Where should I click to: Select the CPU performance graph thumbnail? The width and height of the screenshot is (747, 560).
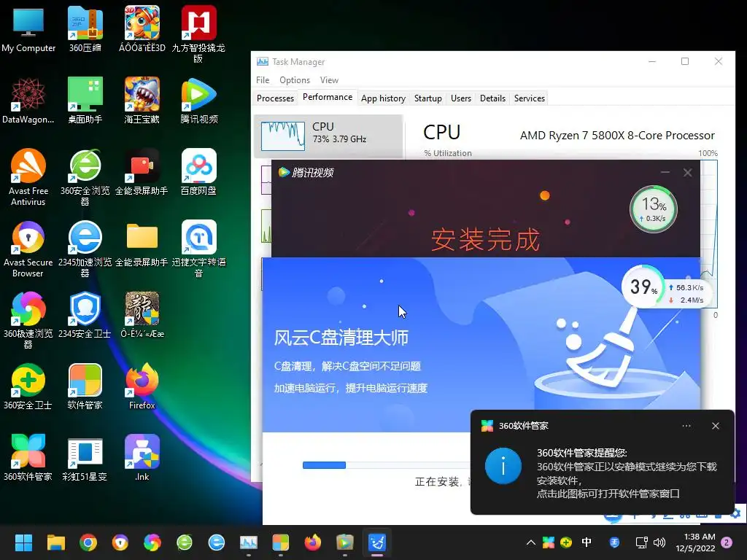(283, 136)
